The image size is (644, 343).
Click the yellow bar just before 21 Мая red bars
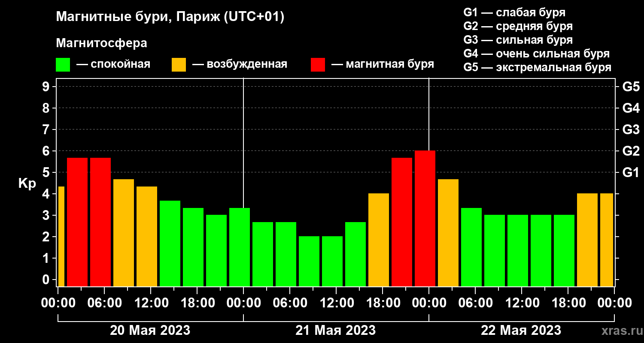click(379, 240)
